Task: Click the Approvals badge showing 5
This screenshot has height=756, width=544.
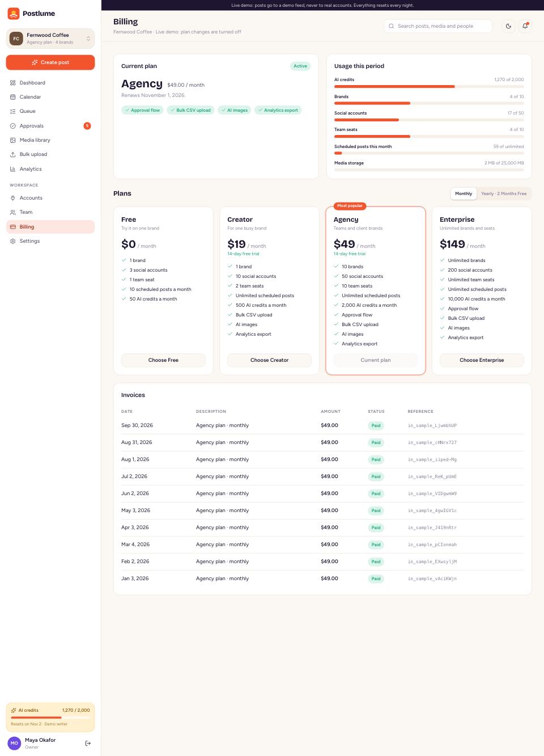Action: click(87, 126)
